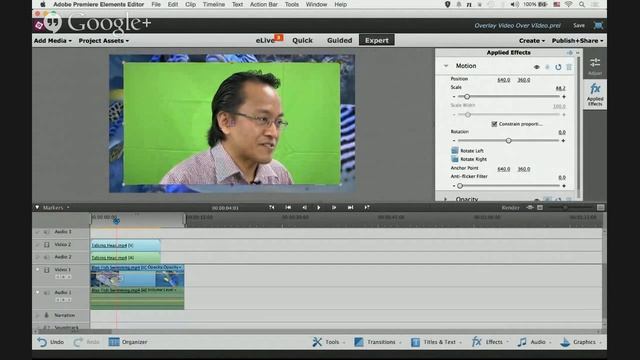Collapse the Audio 1 track triangle
This screenshot has width=640, height=360.
click(x=38, y=292)
